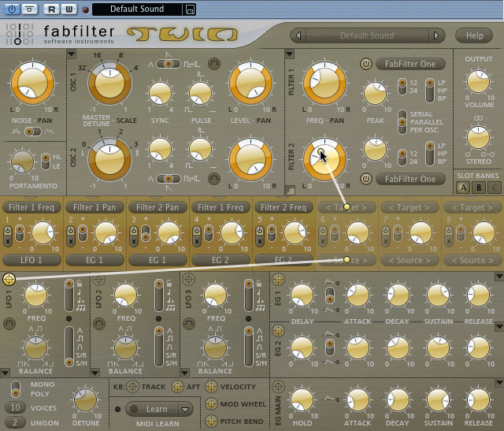Click LFO 2 modulation drag source icon

99,279
